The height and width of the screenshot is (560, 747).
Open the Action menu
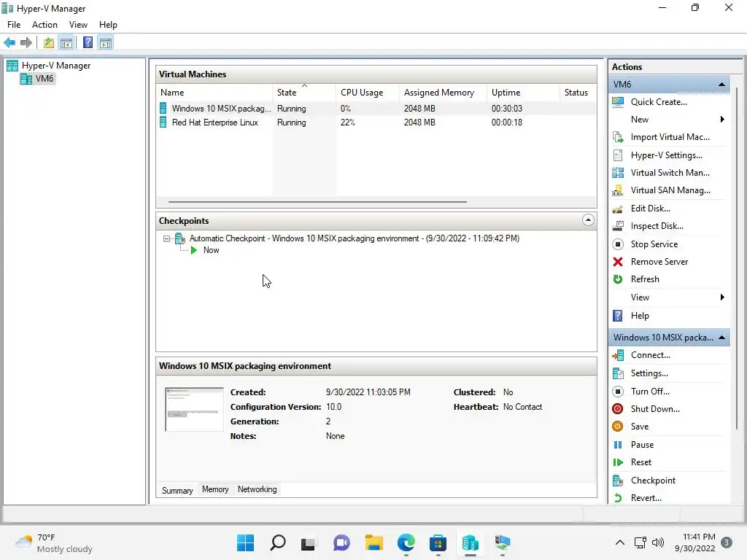(x=44, y=25)
